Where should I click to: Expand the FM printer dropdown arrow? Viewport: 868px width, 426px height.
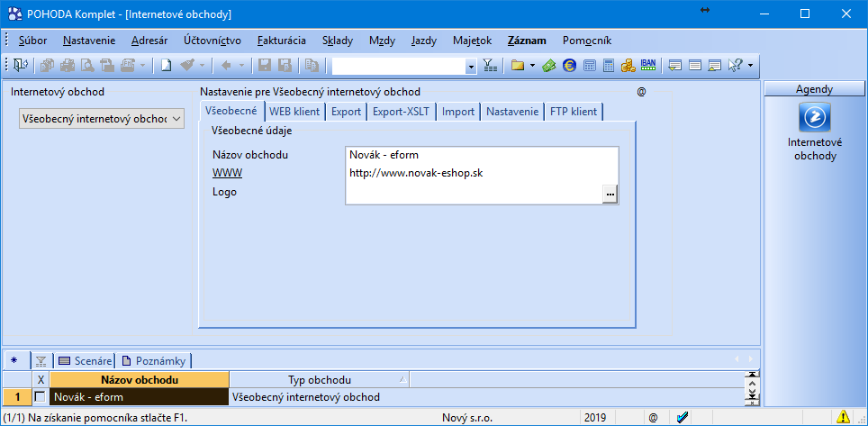click(x=142, y=66)
